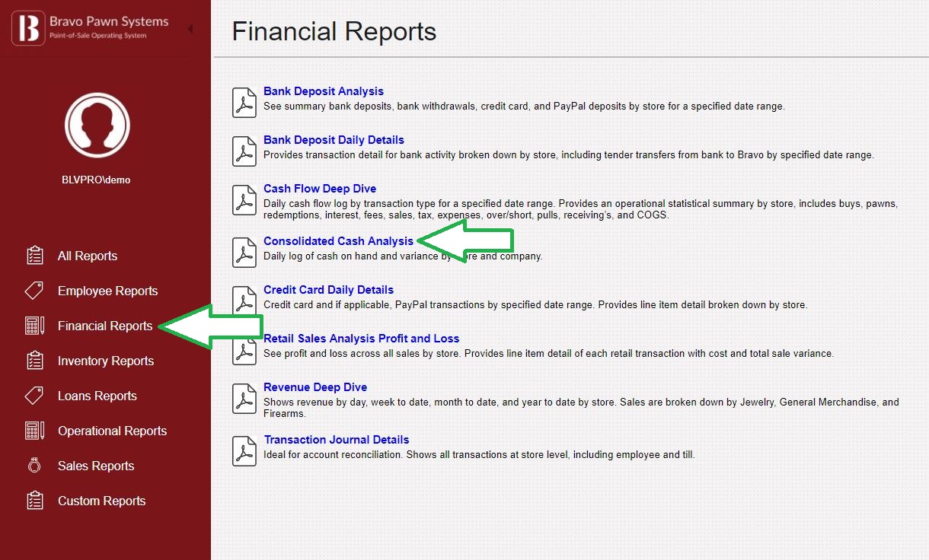
Task: Open Custom Reports in the sidebar
Action: [101, 501]
